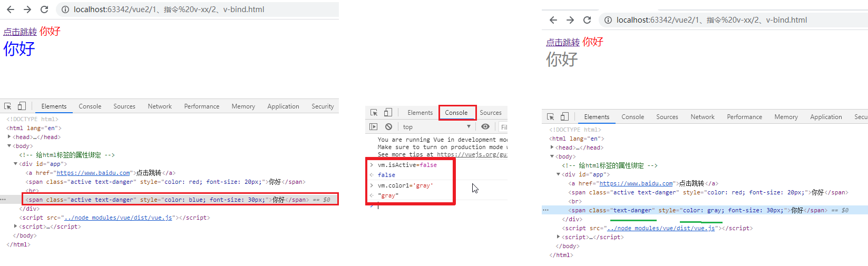Switch to Elements tab in middle panel
Viewport: 868px width, 266px height.
point(420,113)
